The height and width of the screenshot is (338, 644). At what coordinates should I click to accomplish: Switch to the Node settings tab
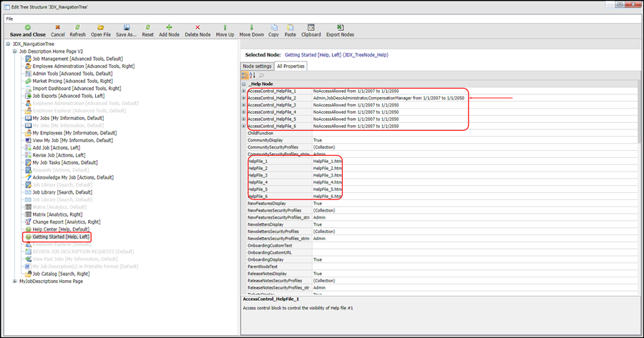(x=258, y=66)
